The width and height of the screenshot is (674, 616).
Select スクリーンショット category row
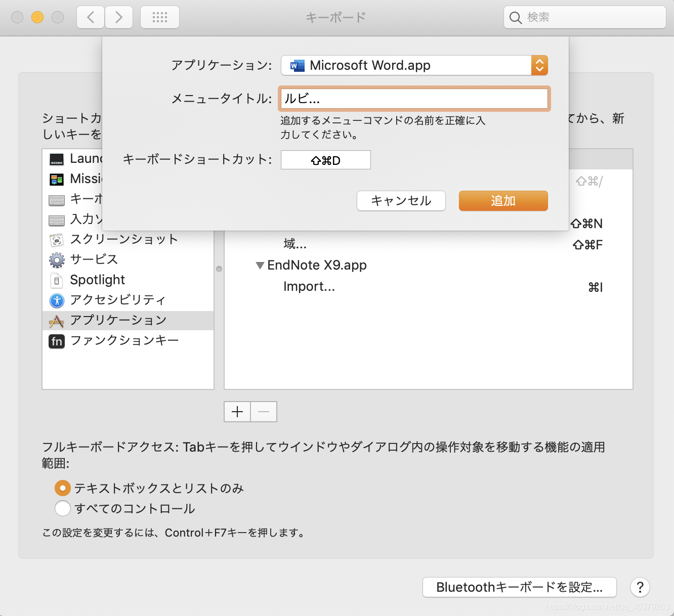click(x=128, y=240)
